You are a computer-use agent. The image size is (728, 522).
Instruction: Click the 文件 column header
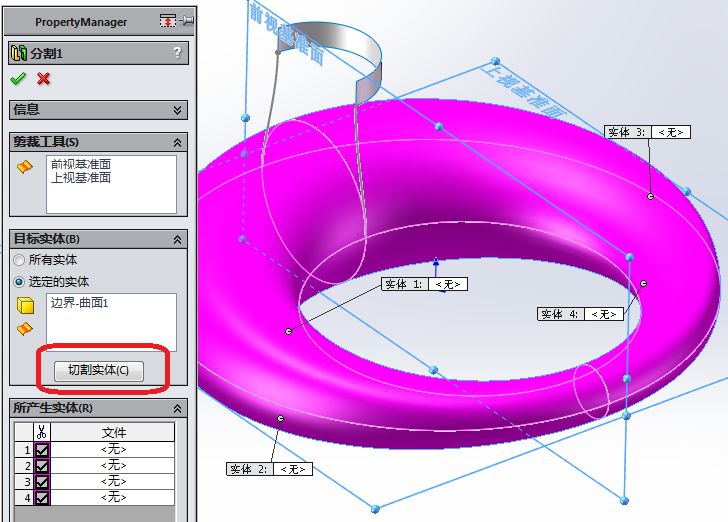113,432
